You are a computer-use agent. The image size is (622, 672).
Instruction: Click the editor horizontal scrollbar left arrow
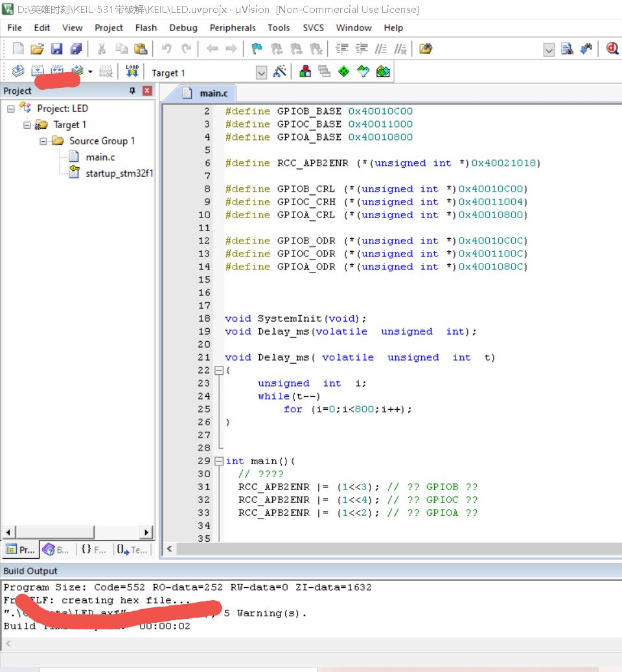(x=170, y=548)
